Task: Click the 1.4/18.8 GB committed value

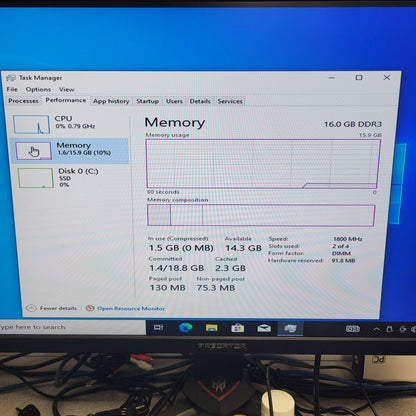Action: pos(177,268)
